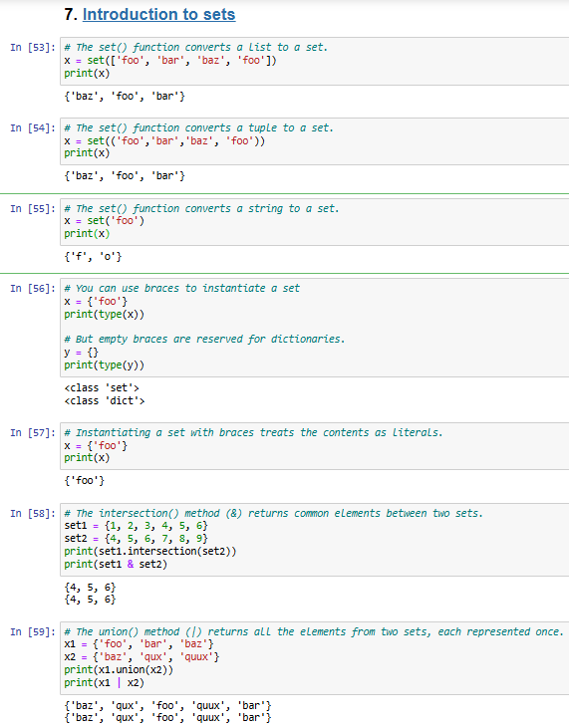This screenshot has height=728, width=569.
Task: Click the output <class 'dict'>
Action: [x=105, y=400]
